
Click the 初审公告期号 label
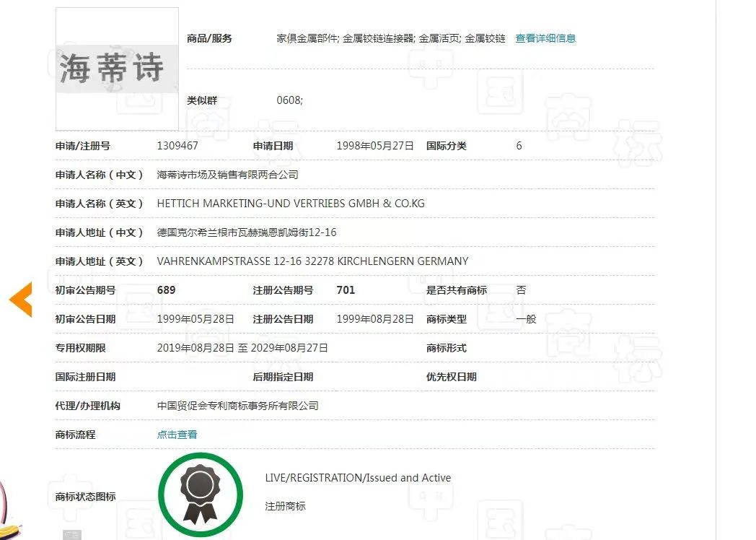(x=85, y=290)
